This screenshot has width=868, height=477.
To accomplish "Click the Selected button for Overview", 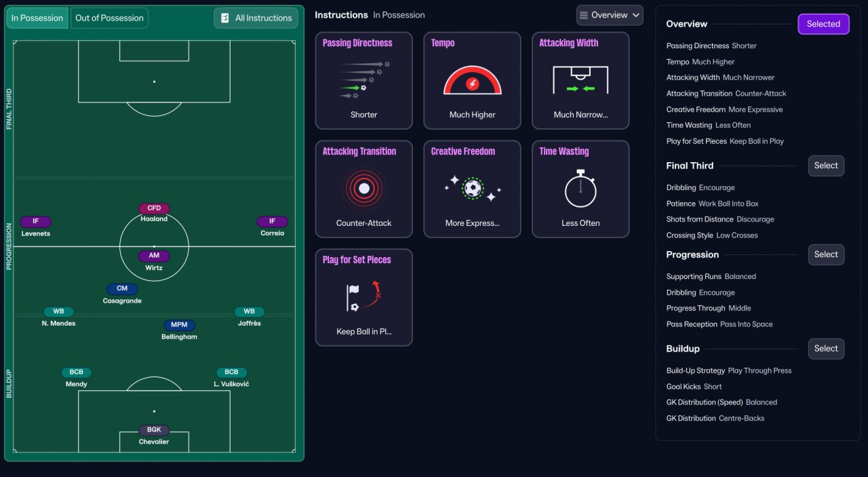I will [823, 24].
